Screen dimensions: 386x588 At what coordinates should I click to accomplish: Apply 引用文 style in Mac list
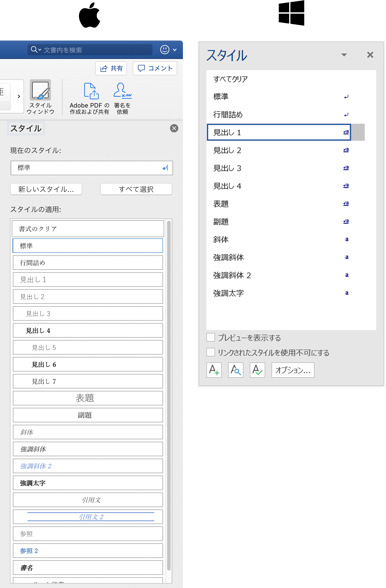(x=88, y=500)
